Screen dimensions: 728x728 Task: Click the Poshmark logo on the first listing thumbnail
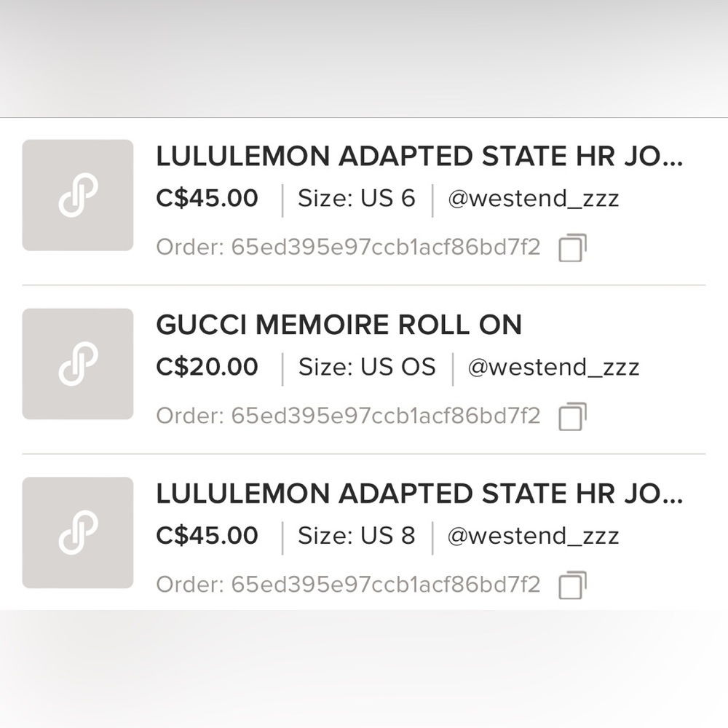point(77,195)
